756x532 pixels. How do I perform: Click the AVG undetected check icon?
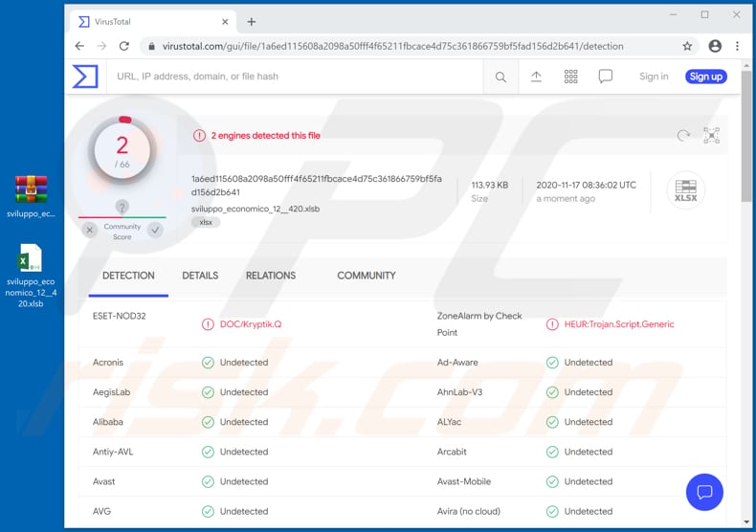(x=208, y=511)
